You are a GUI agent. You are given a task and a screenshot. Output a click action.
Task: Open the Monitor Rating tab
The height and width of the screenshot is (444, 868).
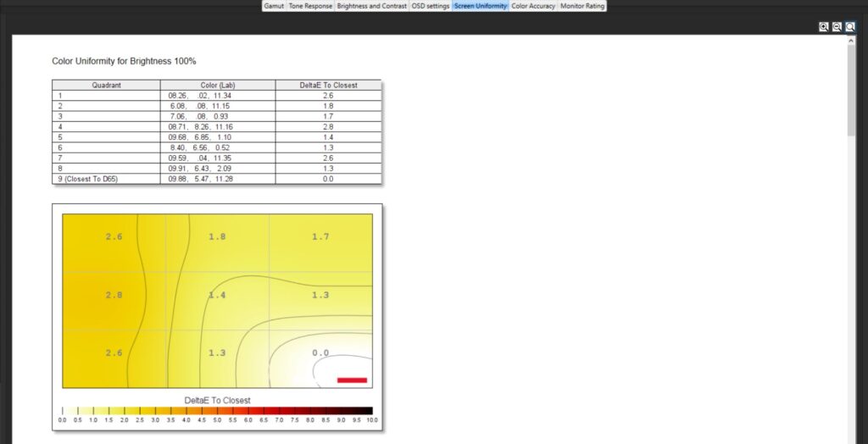pyautogui.click(x=582, y=6)
